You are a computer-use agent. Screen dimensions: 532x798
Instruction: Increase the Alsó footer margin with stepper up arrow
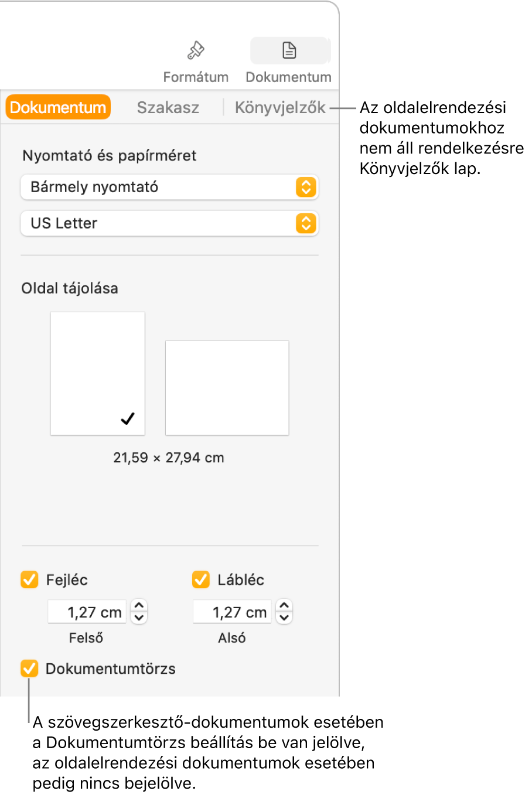(284, 606)
